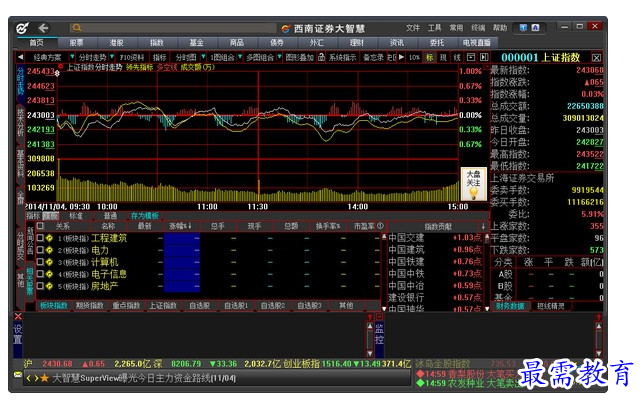Toggle the 线 toolbar button
The image size is (642, 405).
point(457,57)
